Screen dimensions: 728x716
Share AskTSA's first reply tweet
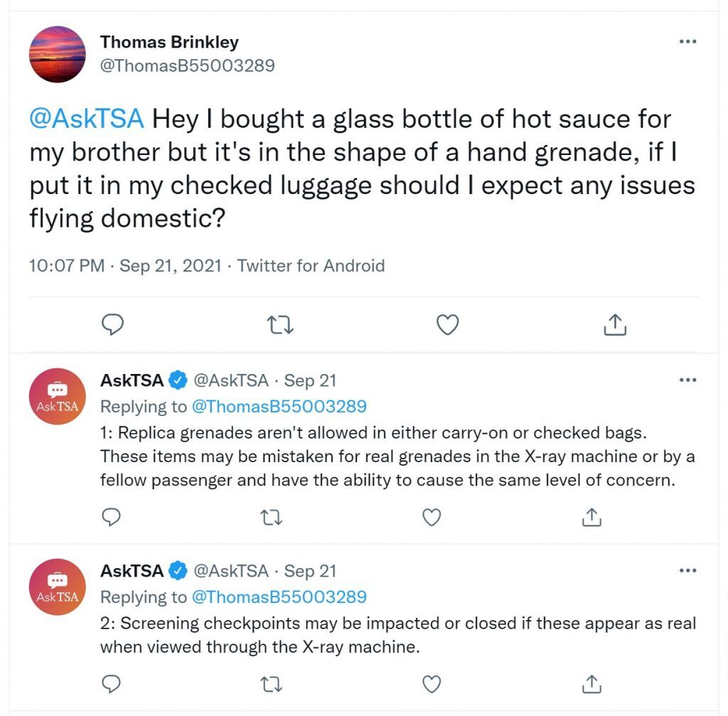click(591, 517)
